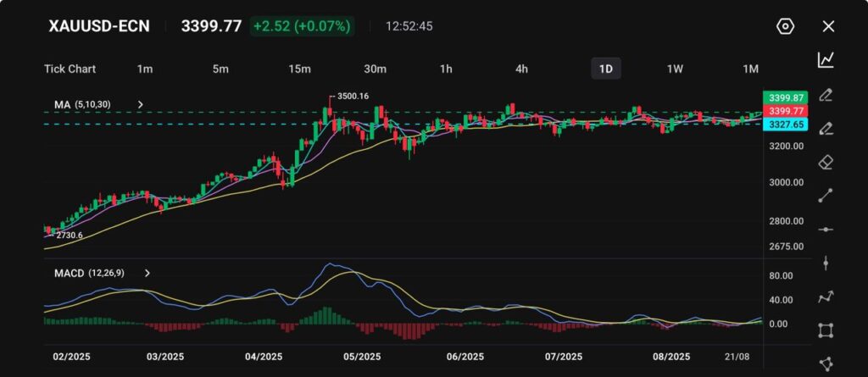
Task: Switch to the 15m timeframe
Action: [298, 69]
